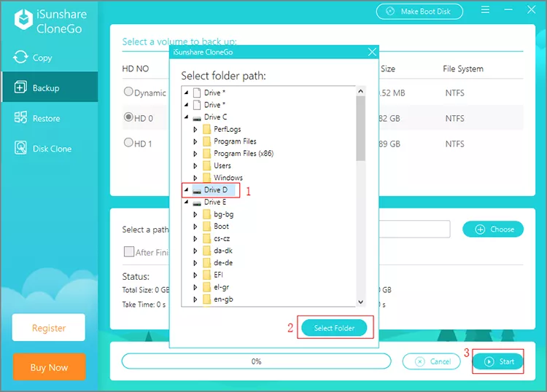This screenshot has width=547, height=392.
Task: Click the Register button
Action: tap(48, 328)
